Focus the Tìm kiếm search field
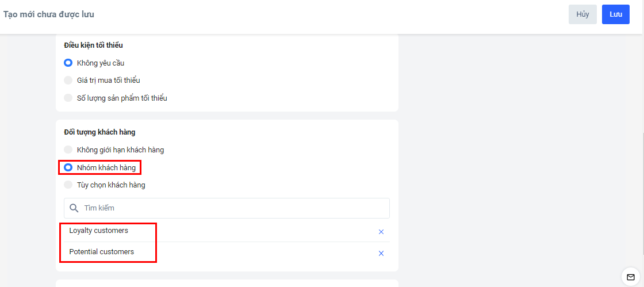This screenshot has width=644, height=287. (x=230, y=208)
